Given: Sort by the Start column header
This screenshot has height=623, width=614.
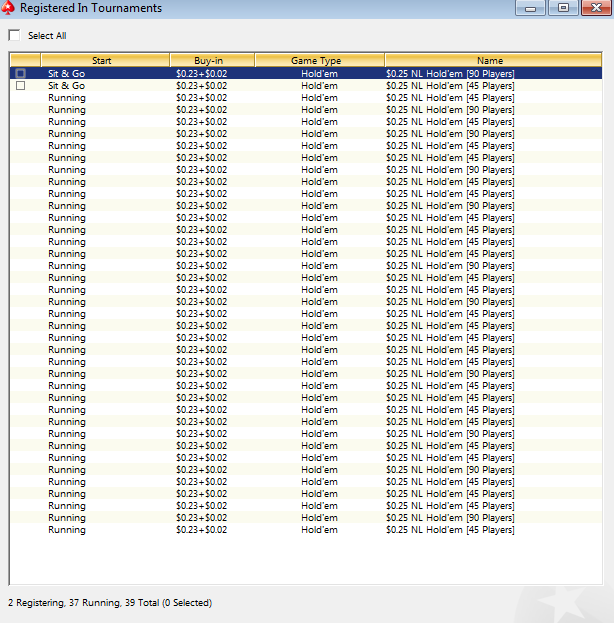Looking at the screenshot, I should pyautogui.click(x=105, y=60).
